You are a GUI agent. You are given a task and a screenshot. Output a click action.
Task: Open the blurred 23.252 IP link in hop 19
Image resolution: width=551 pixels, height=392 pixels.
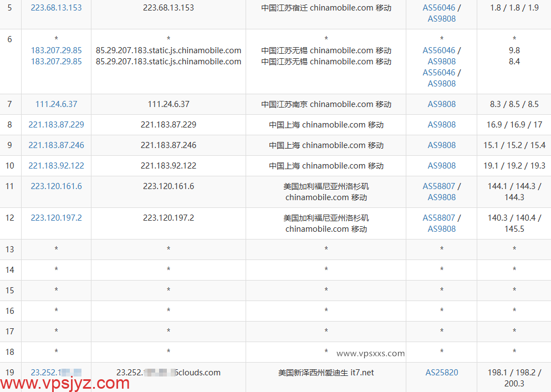[56, 373]
